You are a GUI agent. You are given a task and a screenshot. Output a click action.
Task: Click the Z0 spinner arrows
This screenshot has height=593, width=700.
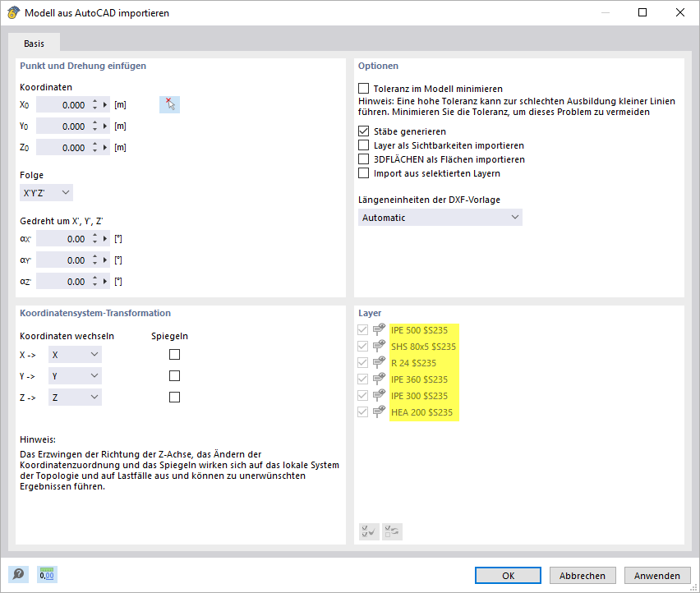94,147
